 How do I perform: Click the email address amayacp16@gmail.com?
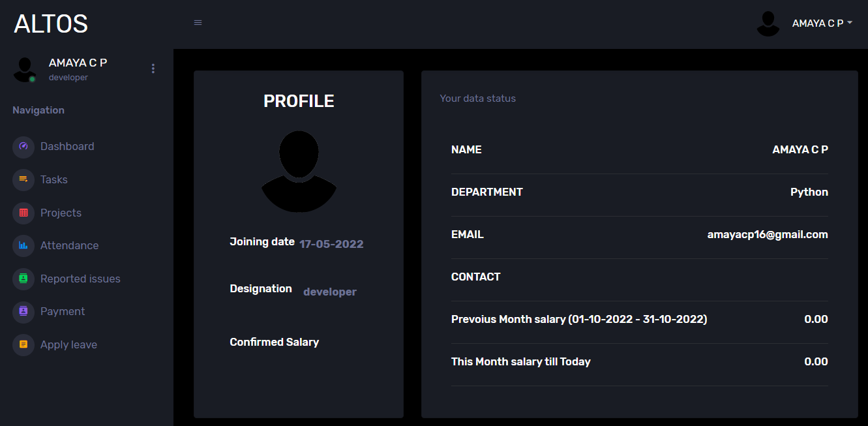768,234
